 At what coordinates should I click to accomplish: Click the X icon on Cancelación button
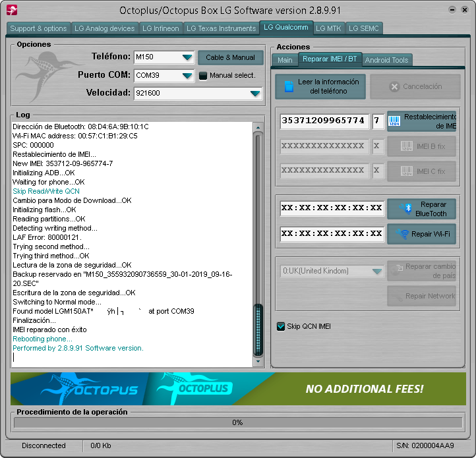394,87
